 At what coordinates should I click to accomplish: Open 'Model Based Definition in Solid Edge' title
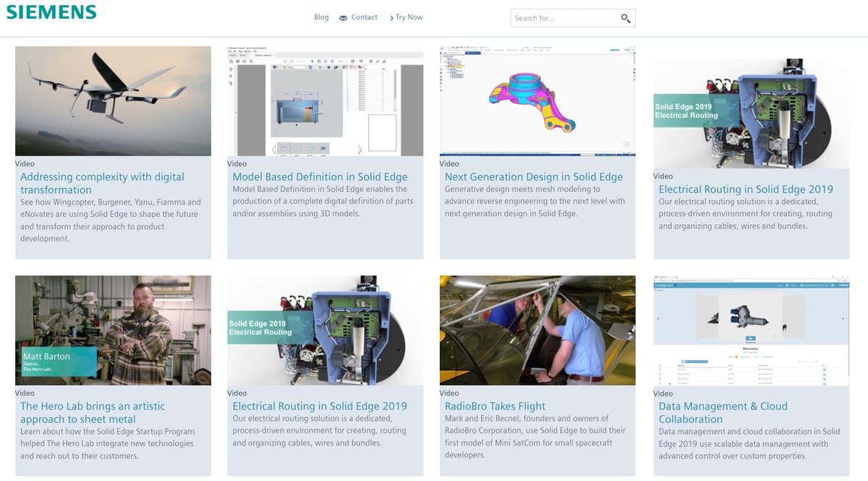click(x=320, y=176)
